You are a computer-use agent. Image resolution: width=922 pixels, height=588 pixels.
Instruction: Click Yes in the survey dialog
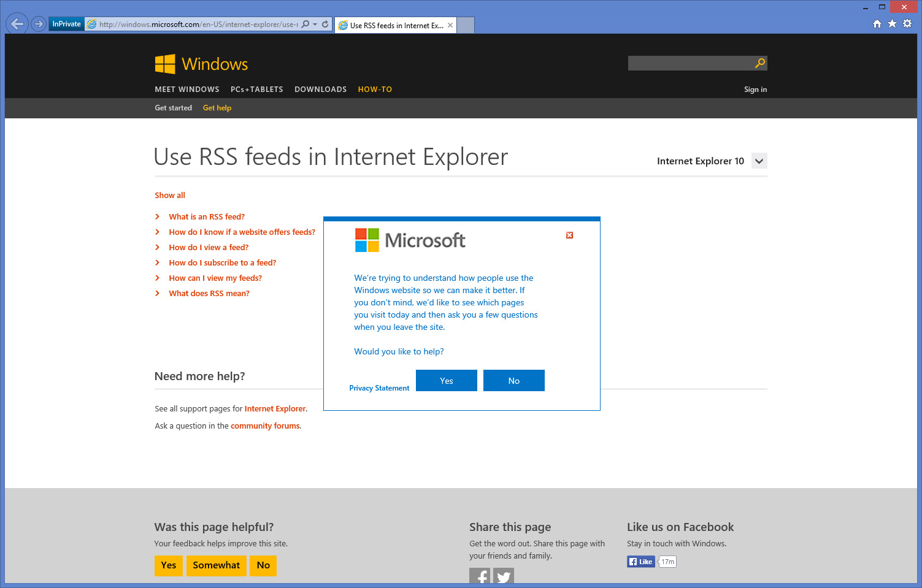point(447,381)
